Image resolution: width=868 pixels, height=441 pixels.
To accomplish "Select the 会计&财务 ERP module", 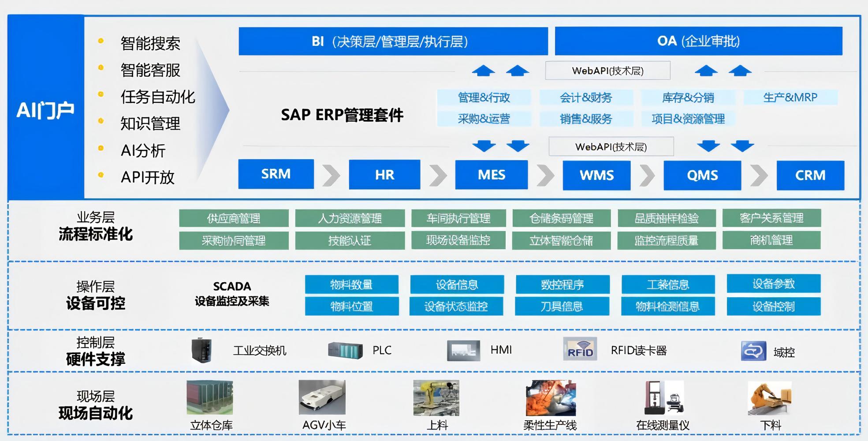I will 586,97.
